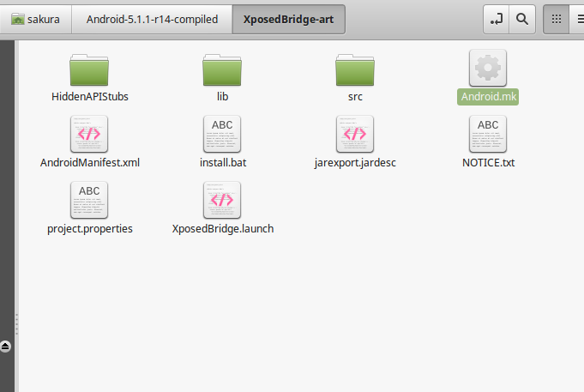Click the eject icon in sidebar
Viewport: 584px width, 392px height.
point(5,347)
